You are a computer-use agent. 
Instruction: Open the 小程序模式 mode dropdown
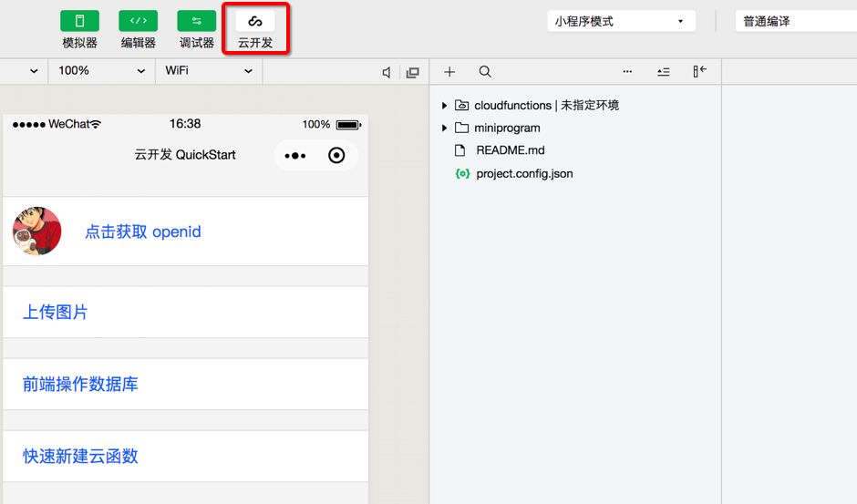coord(622,21)
